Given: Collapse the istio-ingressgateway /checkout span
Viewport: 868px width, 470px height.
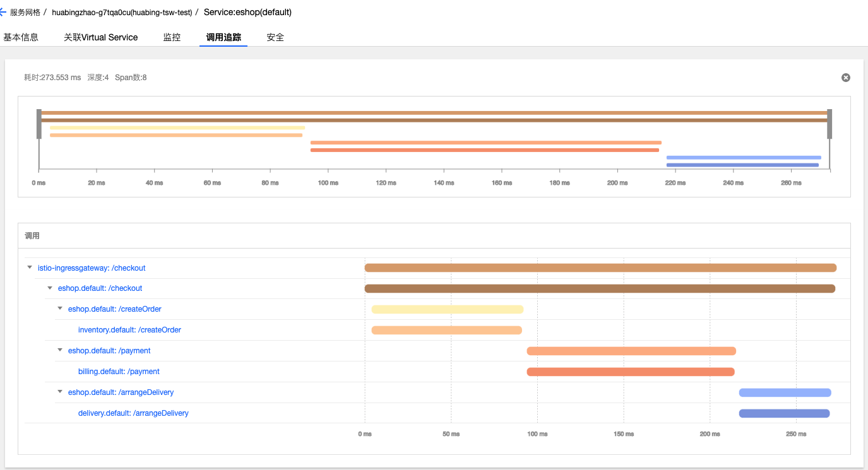Looking at the screenshot, I should [x=30, y=267].
